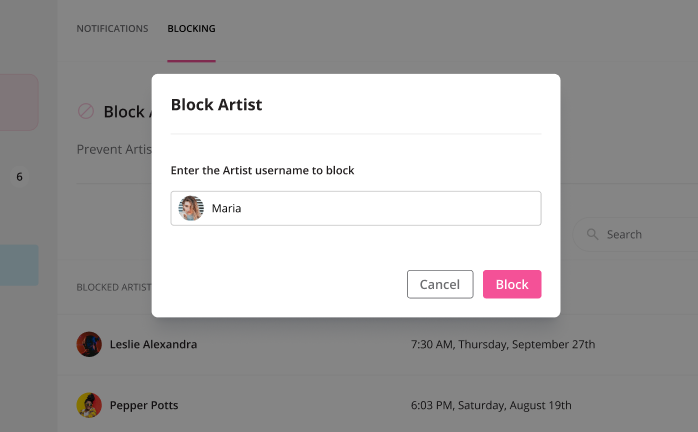The image size is (698, 432).
Task: Open Pepper Potts' avatar thumbnail
Action: 89,405
